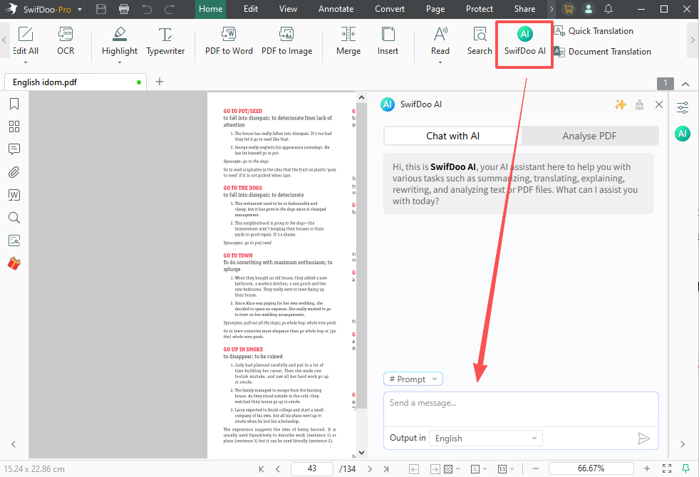Go to the first page
The height and width of the screenshot is (477, 700).
(x=261, y=469)
